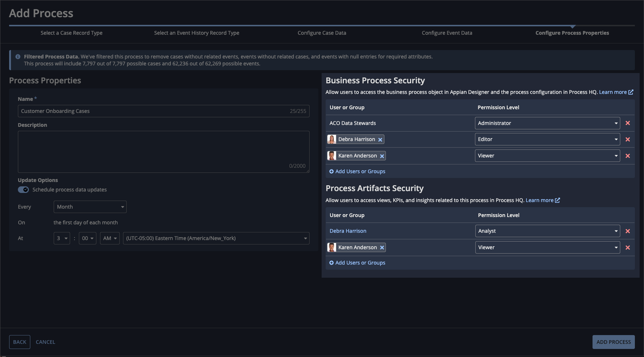Open the Every Month frequency dropdown
The width and height of the screenshot is (644, 357).
(x=90, y=207)
